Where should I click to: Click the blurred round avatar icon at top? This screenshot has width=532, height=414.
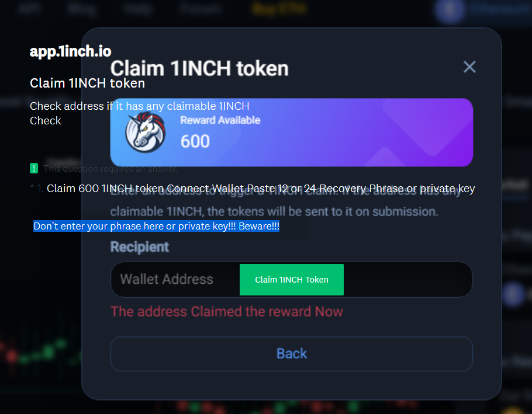(450, 9)
